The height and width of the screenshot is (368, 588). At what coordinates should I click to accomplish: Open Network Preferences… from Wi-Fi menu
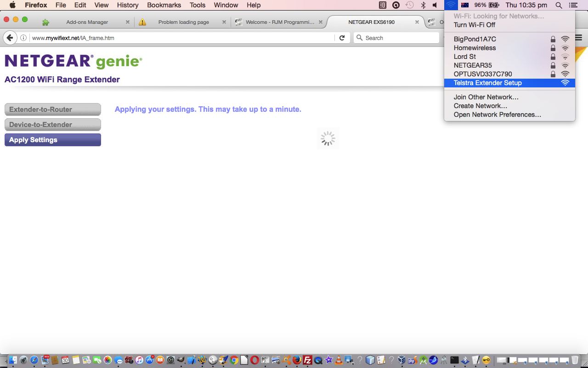(x=497, y=115)
